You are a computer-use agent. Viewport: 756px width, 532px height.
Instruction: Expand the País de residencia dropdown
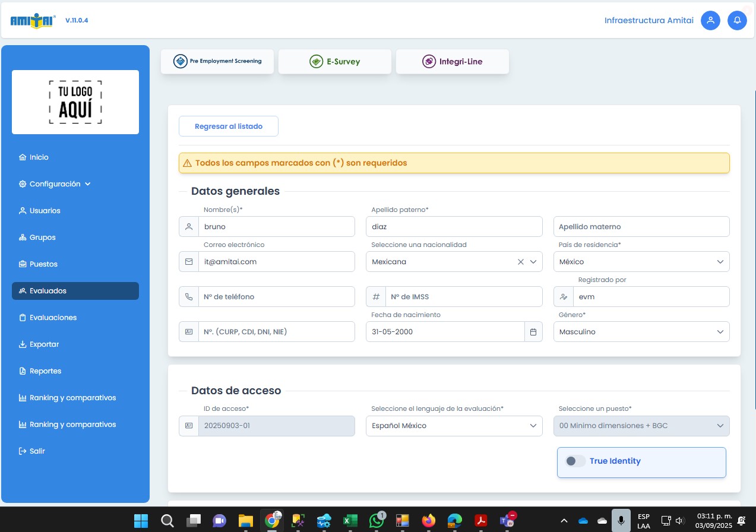tap(641, 262)
